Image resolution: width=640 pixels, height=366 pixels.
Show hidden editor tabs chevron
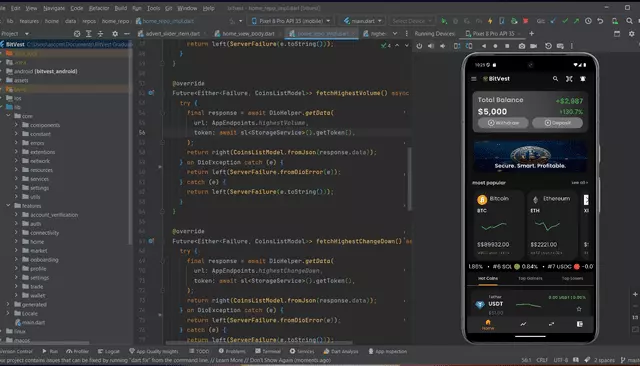[395, 33]
